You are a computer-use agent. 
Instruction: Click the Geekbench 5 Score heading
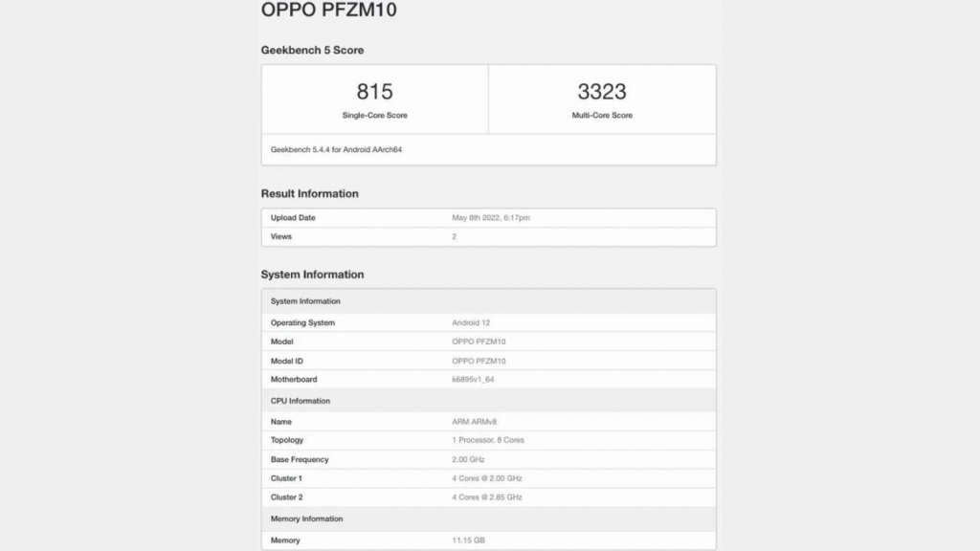click(x=313, y=50)
